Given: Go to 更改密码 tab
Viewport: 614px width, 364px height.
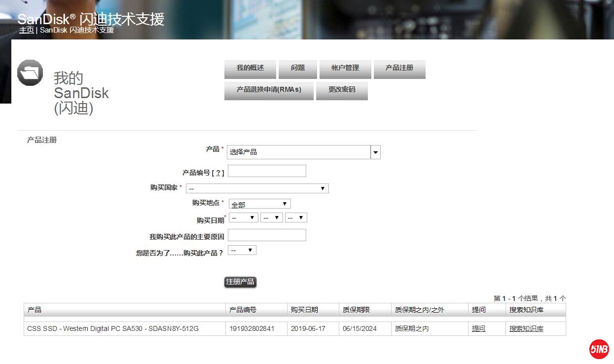Looking at the screenshot, I should tap(342, 90).
